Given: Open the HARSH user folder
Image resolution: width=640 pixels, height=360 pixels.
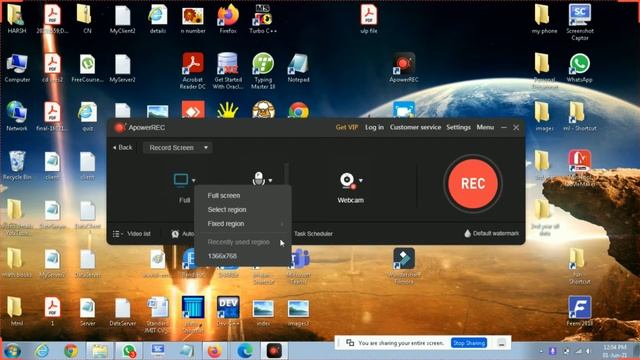Looking at the screenshot, I should (x=17, y=19).
